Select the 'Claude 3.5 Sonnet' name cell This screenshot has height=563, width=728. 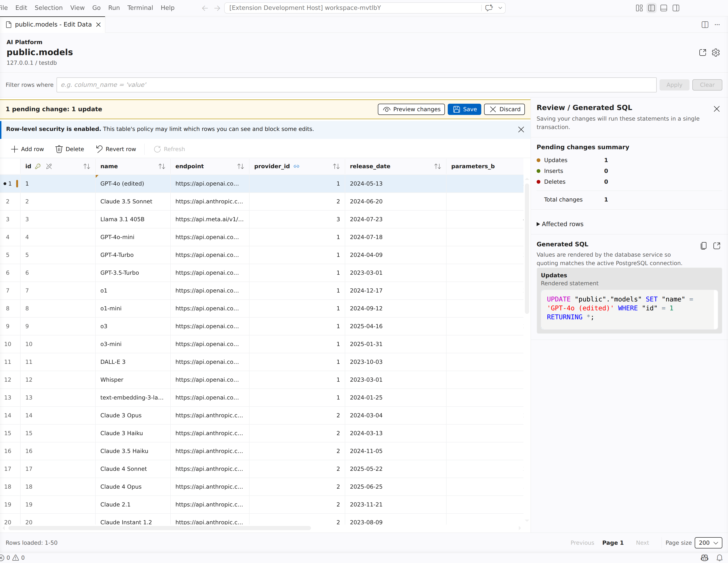tap(133, 201)
